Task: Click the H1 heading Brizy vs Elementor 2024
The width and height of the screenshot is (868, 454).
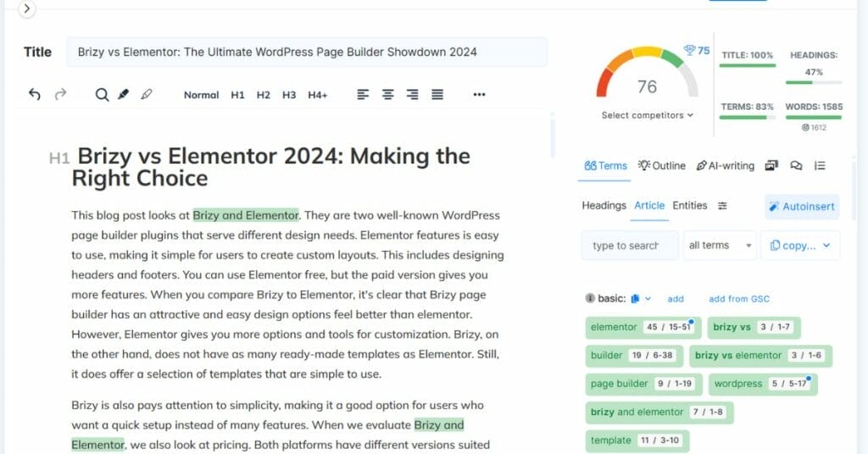Action: pyautogui.click(x=271, y=167)
